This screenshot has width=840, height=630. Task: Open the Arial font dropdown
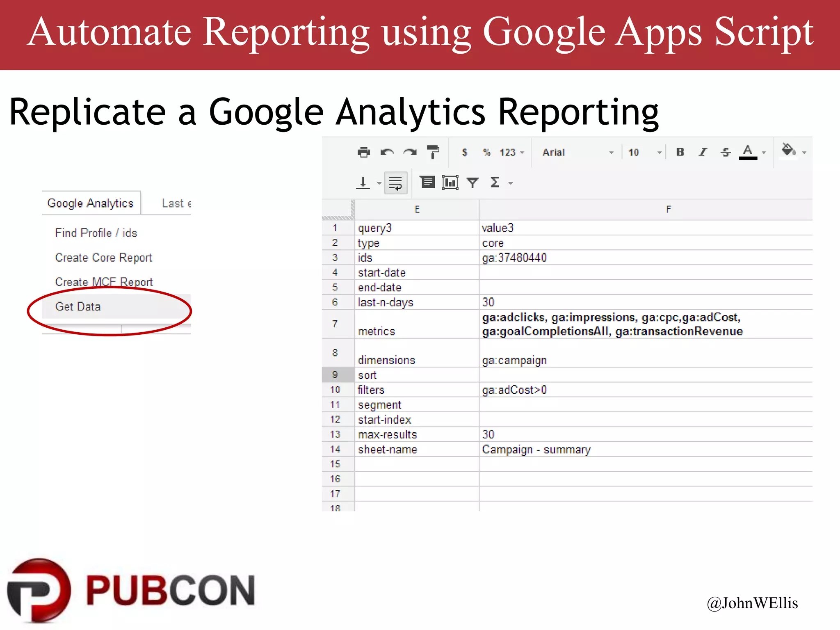tap(578, 152)
